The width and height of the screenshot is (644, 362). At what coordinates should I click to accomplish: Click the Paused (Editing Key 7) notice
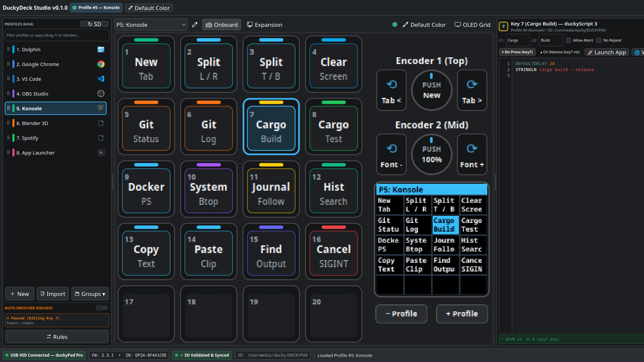tap(57, 320)
